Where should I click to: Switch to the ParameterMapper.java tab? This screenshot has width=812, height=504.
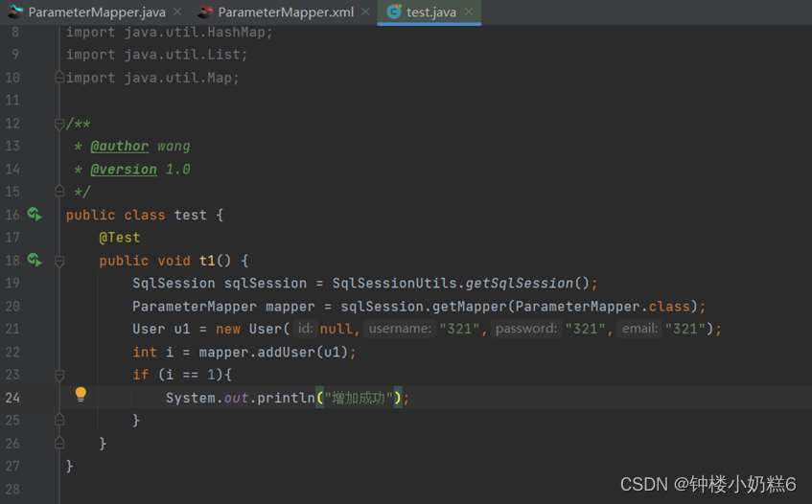pyautogui.click(x=96, y=11)
